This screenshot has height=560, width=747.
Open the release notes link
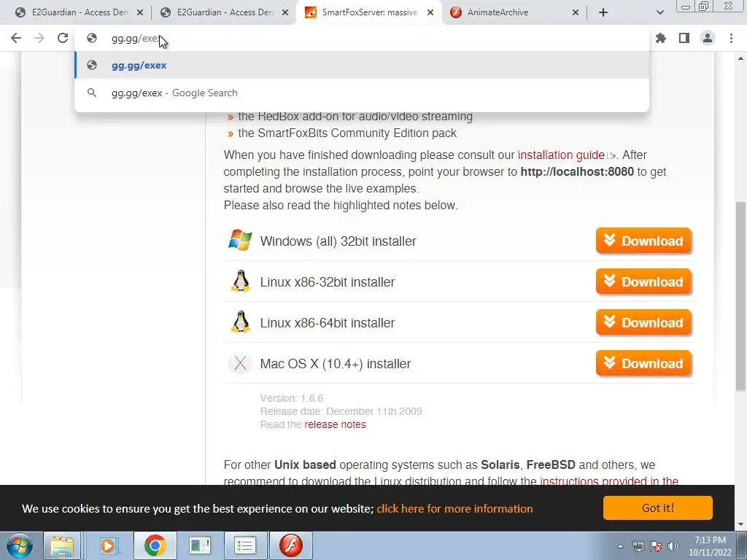click(x=335, y=425)
